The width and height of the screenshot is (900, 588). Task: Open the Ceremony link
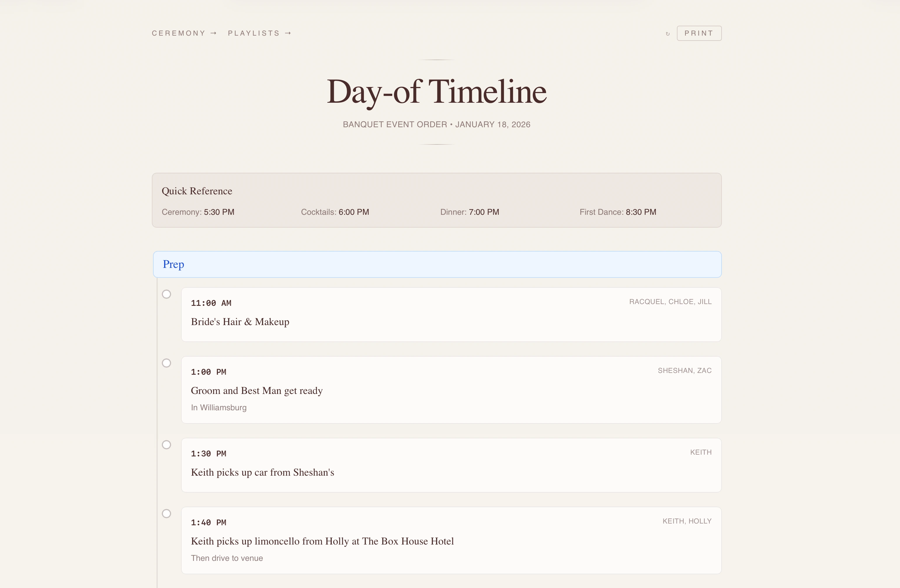pos(184,33)
